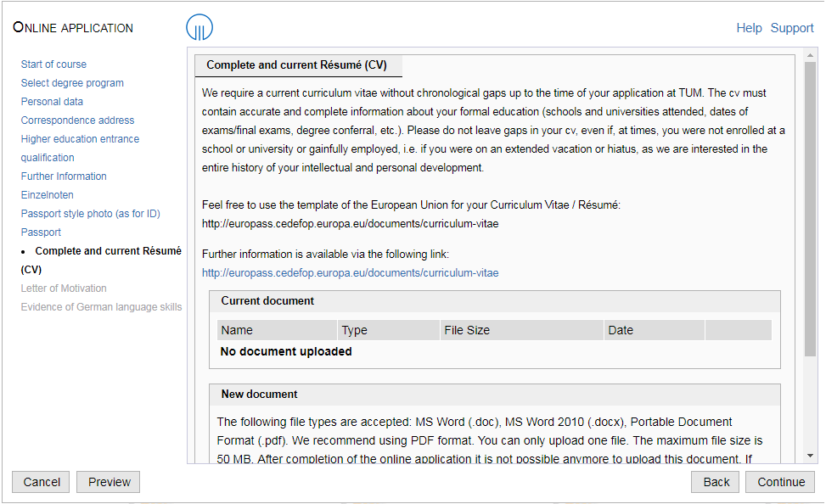Open the Einzelnoten step

coord(48,195)
